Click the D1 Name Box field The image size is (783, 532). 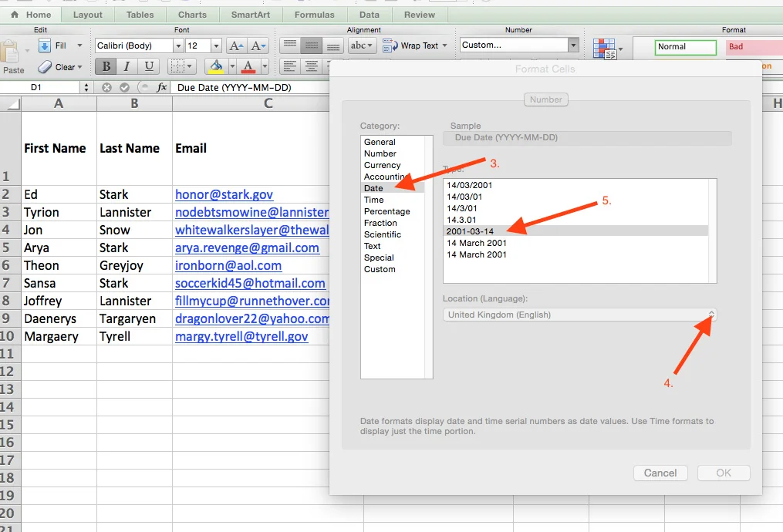pos(40,87)
